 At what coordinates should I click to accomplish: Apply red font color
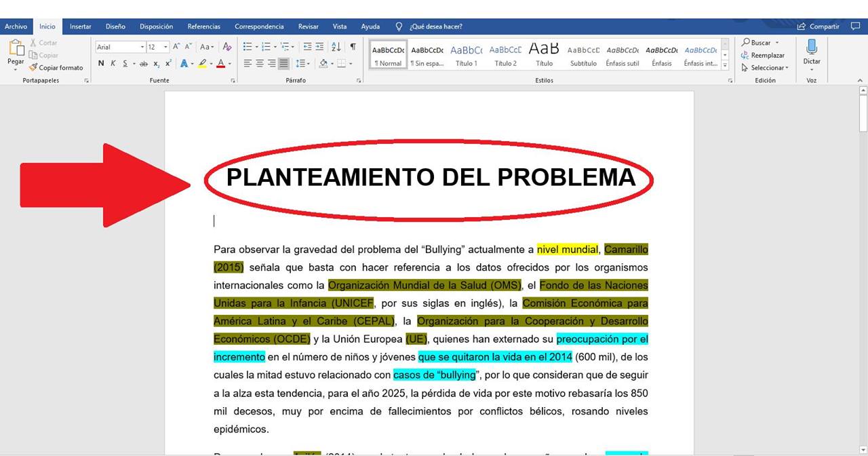(220, 63)
